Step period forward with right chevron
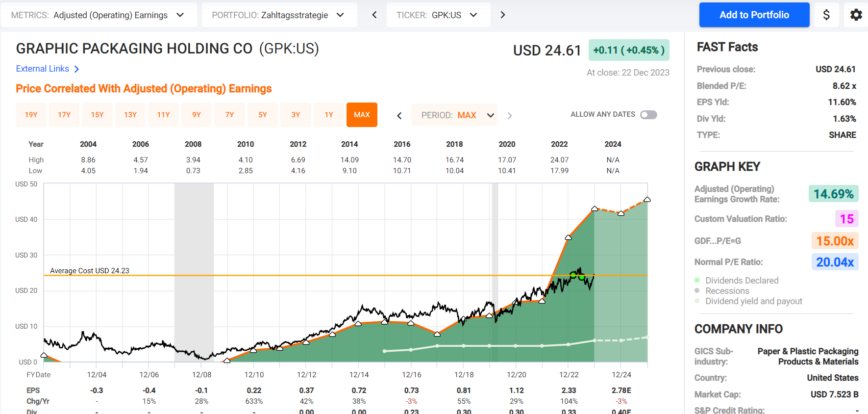Image resolution: width=868 pixels, height=414 pixels. tap(510, 115)
